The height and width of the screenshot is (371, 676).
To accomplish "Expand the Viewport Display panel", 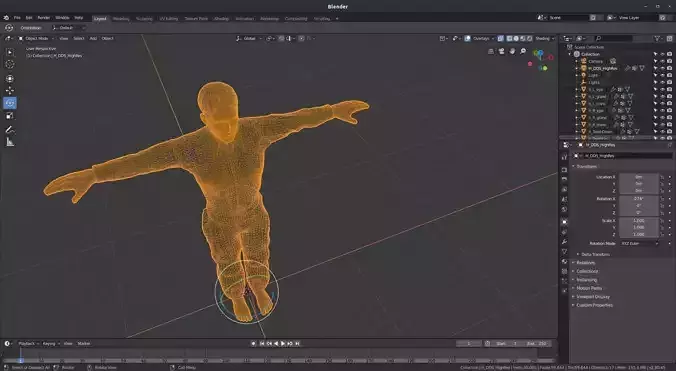I will [x=593, y=297].
